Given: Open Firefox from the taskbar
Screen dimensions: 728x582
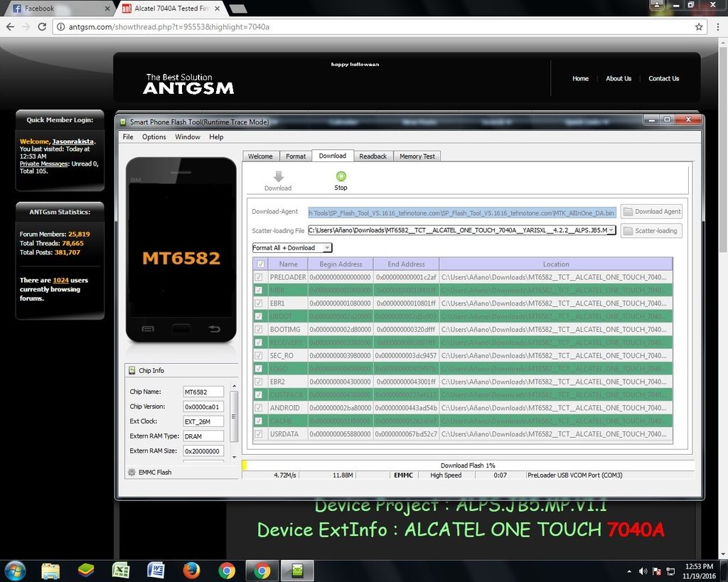Looking at the screenshot, I should pyautogui.click(x=191, y=571).
